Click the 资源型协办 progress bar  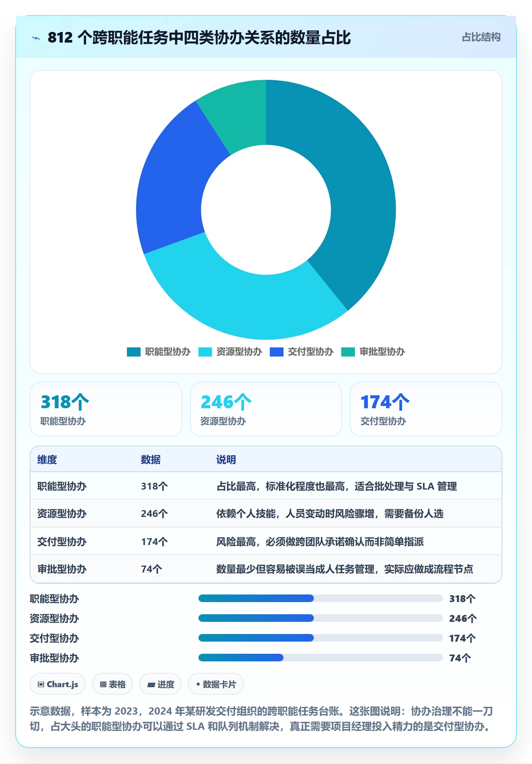coord(320,618)
